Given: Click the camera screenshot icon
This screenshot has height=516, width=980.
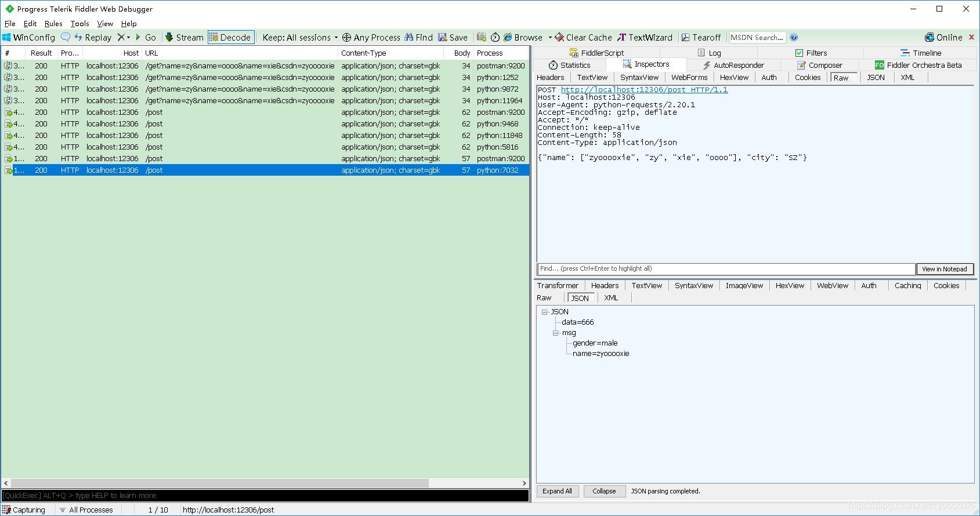Looking at the screenshot, I should 482,37.
